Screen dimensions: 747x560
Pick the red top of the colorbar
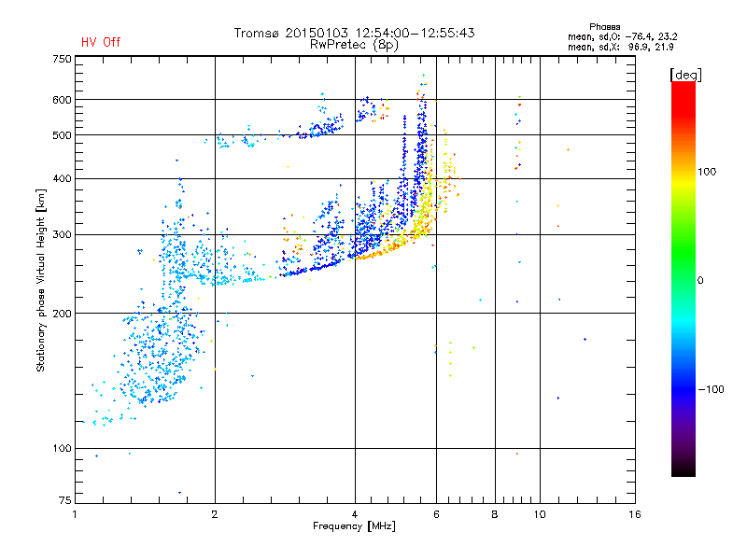(x=683, y=87)
